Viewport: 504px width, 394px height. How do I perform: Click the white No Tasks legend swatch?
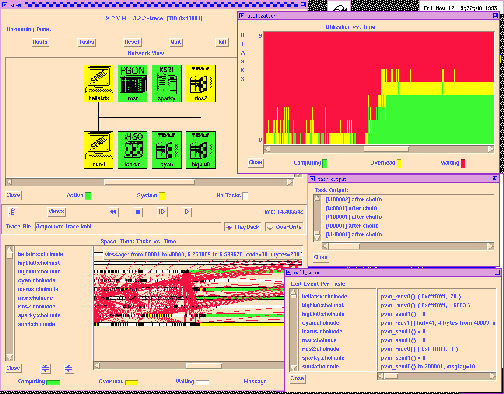245,196
